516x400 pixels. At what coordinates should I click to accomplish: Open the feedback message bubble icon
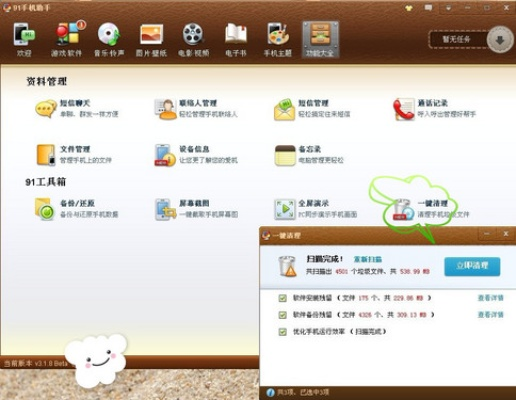(x=428, y=8)
